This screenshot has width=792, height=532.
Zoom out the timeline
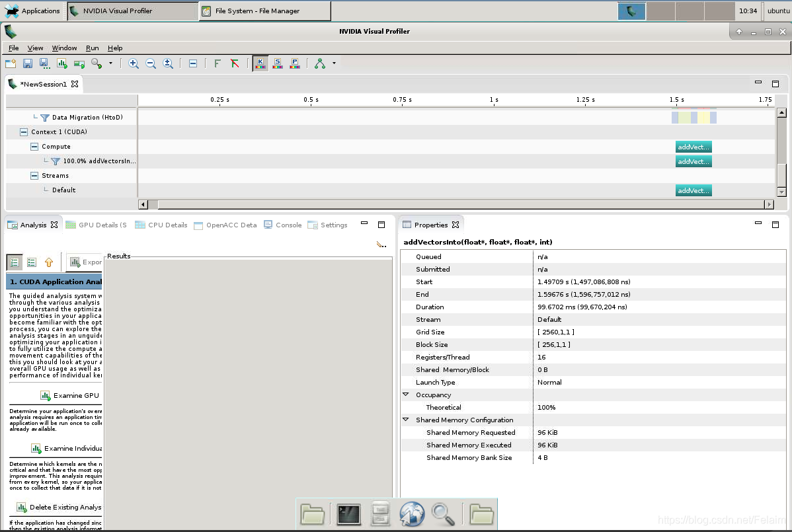coord(151,63)
